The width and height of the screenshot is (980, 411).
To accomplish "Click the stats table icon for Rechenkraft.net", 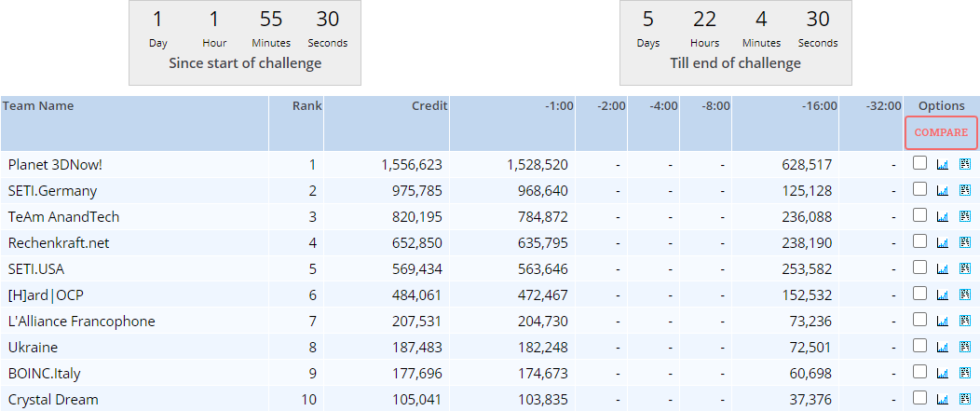I will point(964,243).
